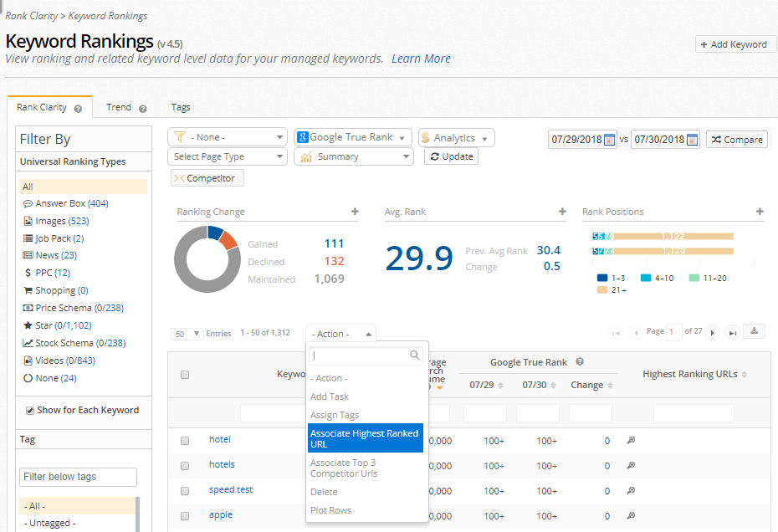The image size is (778, 532).
Task: Go to the previous page arrow
Action: click(636, 333)
